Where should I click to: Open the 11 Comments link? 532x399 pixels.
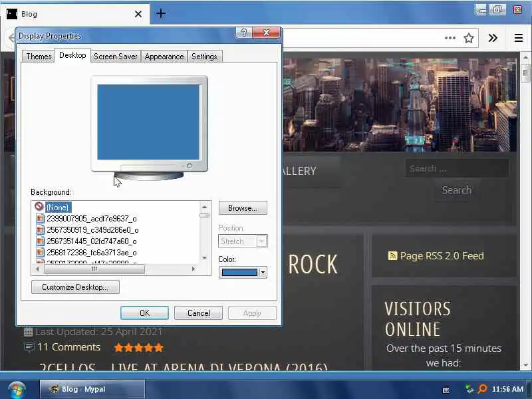tap(69, 347)
